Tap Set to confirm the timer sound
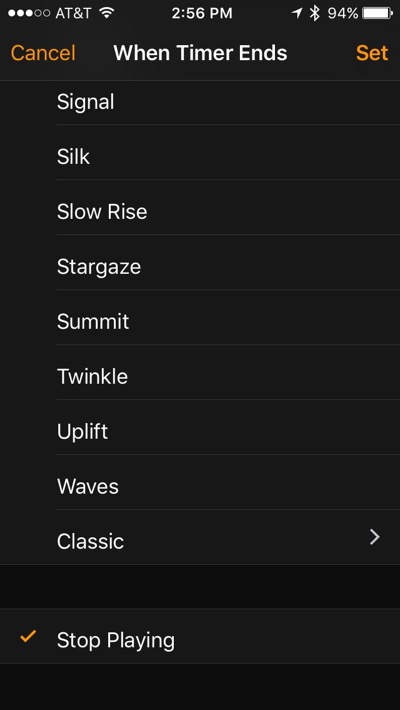 [372, 53]
